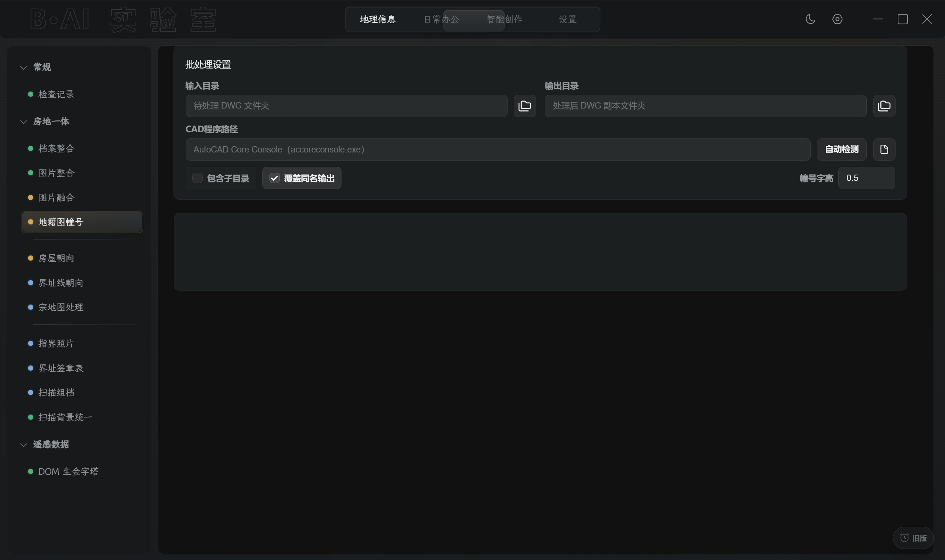The image size is (945, 560).
Task: Click the CAD程序路径 input field
Action: click(x=498, y=150)
